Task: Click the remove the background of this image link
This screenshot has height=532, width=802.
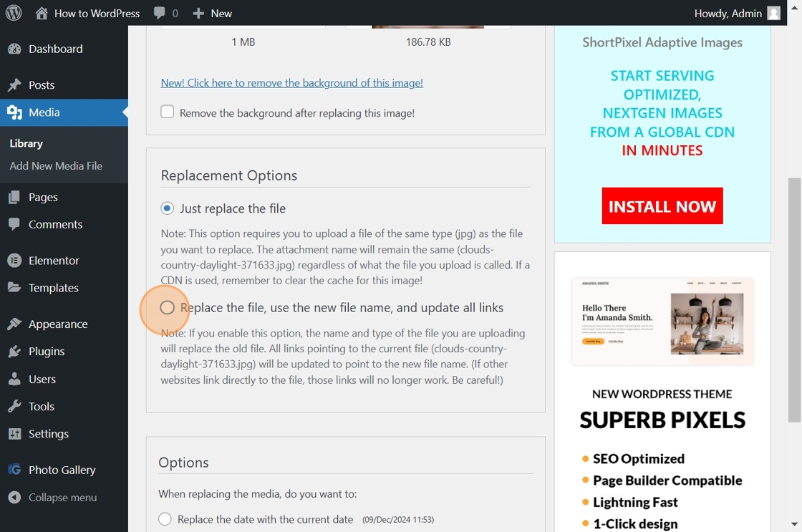Action: (291, 83)
